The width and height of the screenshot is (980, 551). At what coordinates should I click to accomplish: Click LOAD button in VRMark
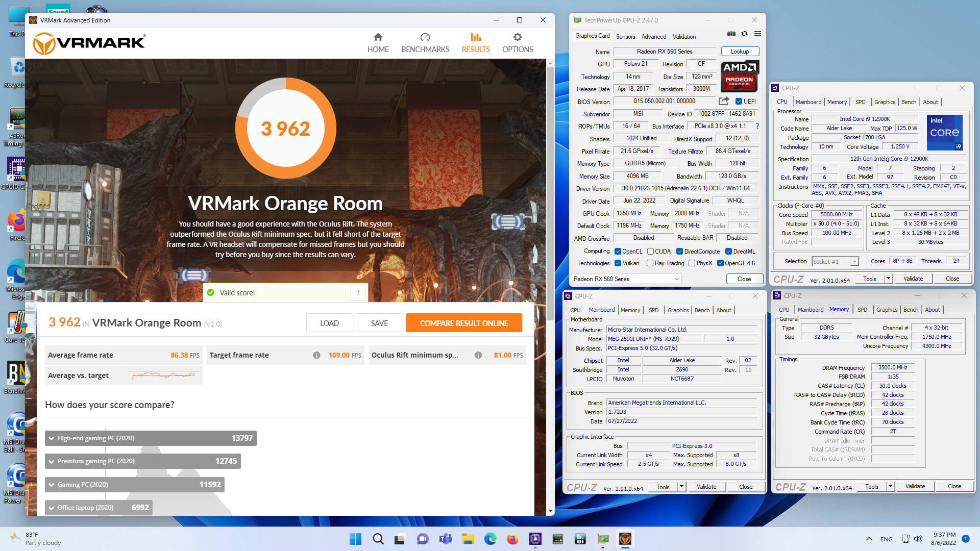pyautogui.click(x=329, y=323)
